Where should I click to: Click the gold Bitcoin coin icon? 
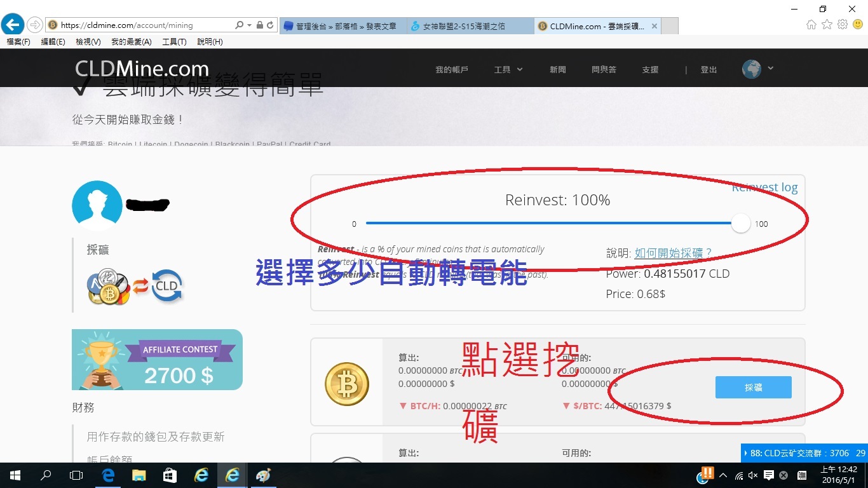pos(347,384)
